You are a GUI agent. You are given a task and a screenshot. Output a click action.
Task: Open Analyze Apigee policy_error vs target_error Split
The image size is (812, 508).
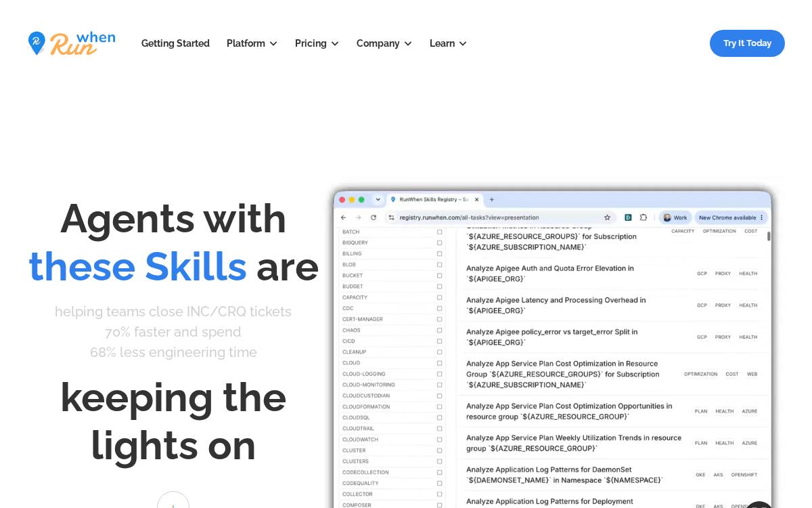(552, 337)
